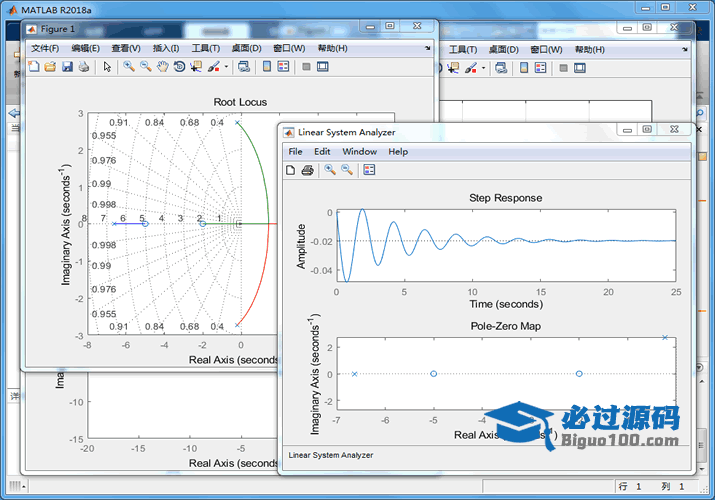This screenshot has width=715, height=500.
Task: Open 桌面(D) menu in background figure window
Action: click(503, 50)
